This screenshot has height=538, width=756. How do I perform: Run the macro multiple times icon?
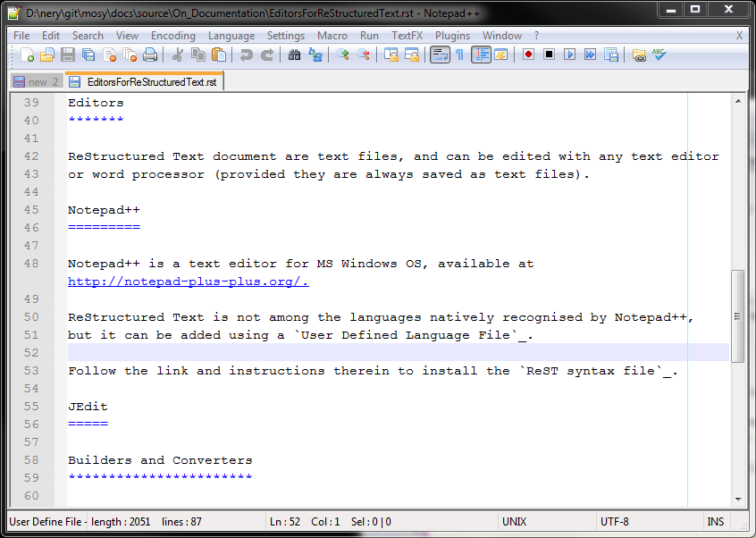[590, 55]
